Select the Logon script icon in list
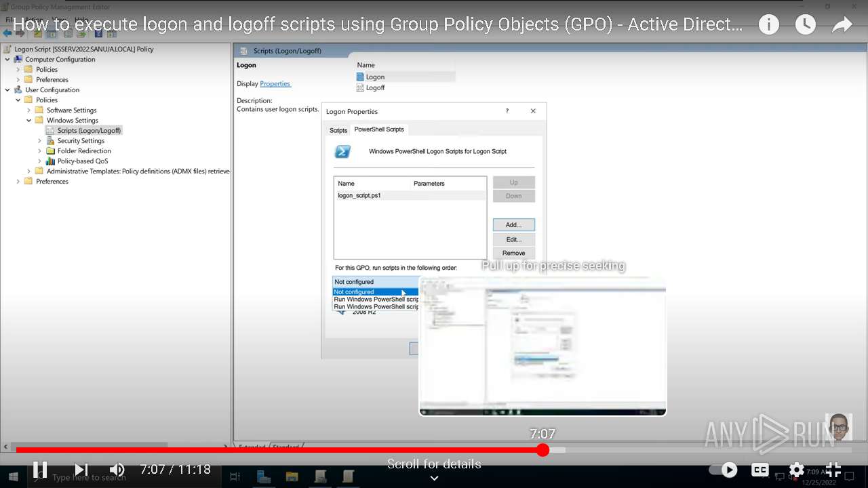Image resolution: width=868 pixels, height=488 pixels. 360,77
